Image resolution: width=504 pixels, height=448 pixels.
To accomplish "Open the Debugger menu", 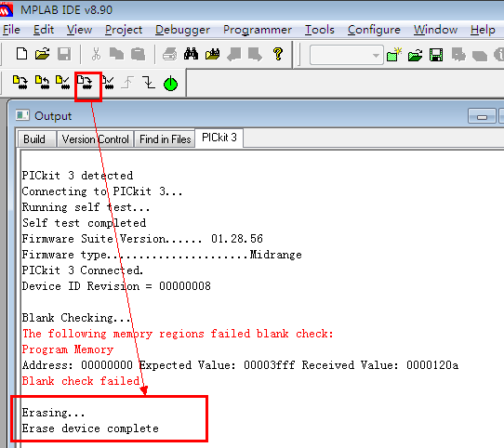I will [x=182, y=30].
